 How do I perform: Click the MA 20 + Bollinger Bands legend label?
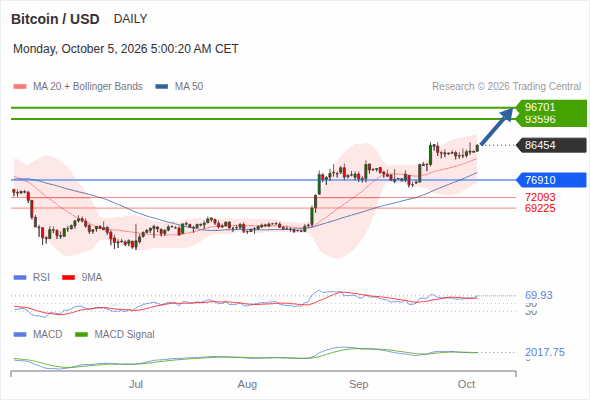pyautogui.click(x=88, y=87)
